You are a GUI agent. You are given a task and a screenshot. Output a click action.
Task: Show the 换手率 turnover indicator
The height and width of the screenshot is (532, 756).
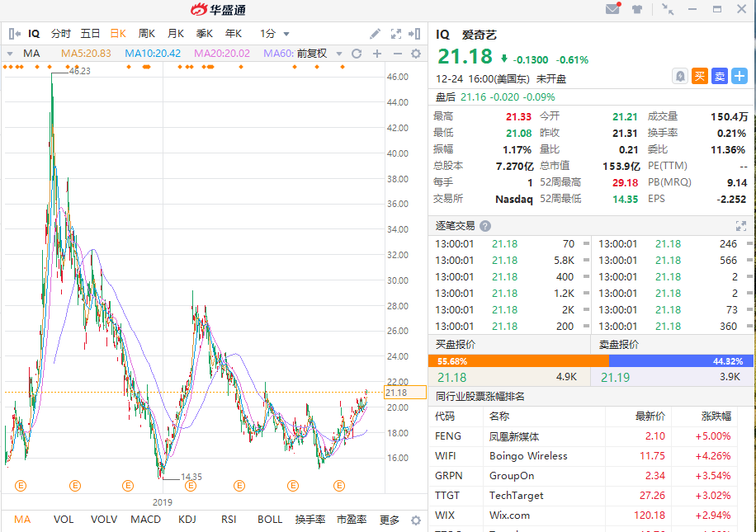(310, 520)
